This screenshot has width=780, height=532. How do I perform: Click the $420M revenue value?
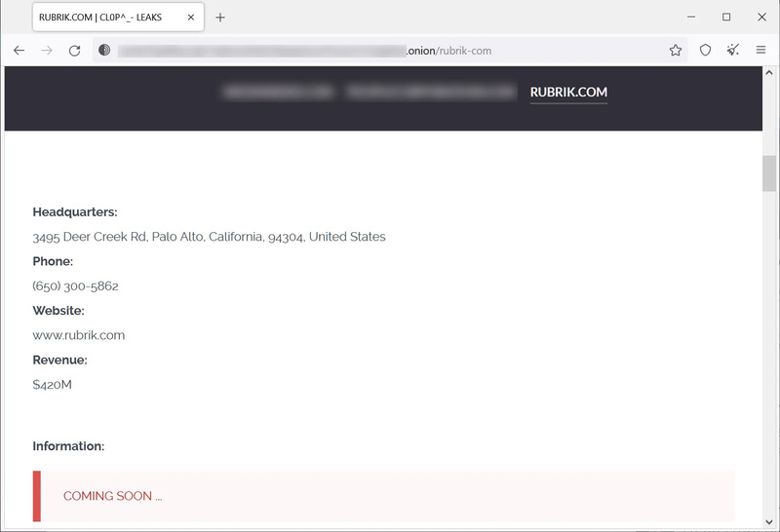click(53, 384)
